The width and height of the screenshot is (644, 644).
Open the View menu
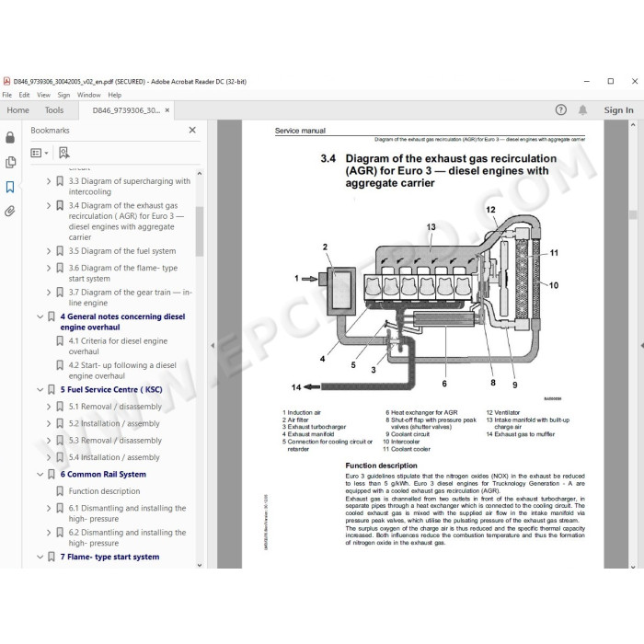coord(43,95)
